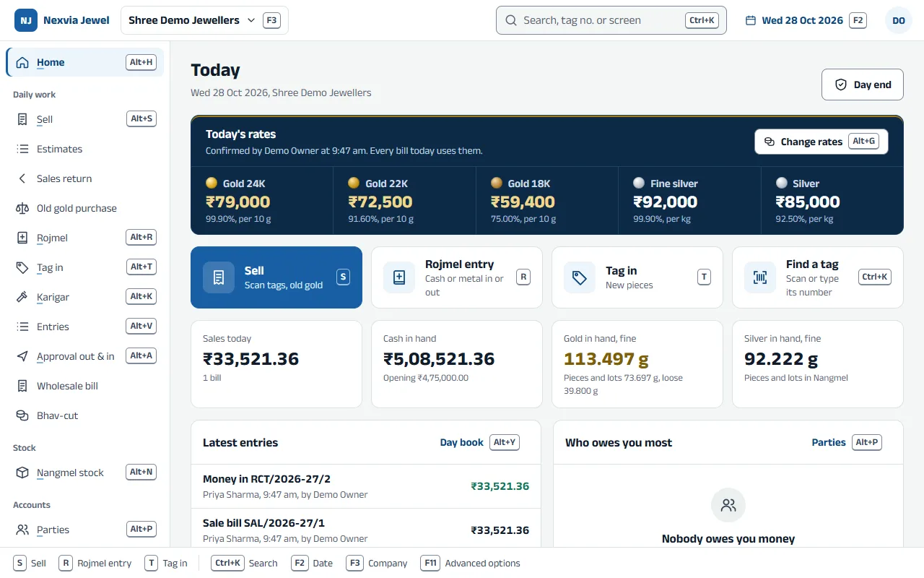Click the Home icon in the sidebar
This screenshot has height=578, width=924.
point(22,62)
